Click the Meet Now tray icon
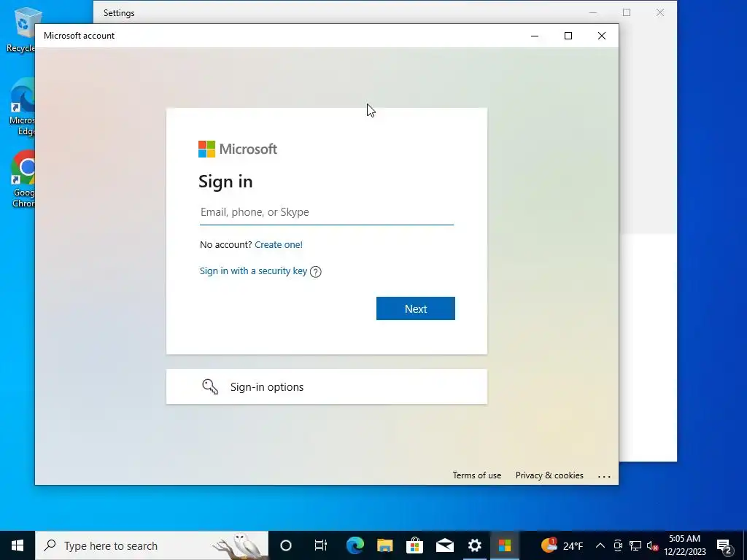 [x=618, y=545]
